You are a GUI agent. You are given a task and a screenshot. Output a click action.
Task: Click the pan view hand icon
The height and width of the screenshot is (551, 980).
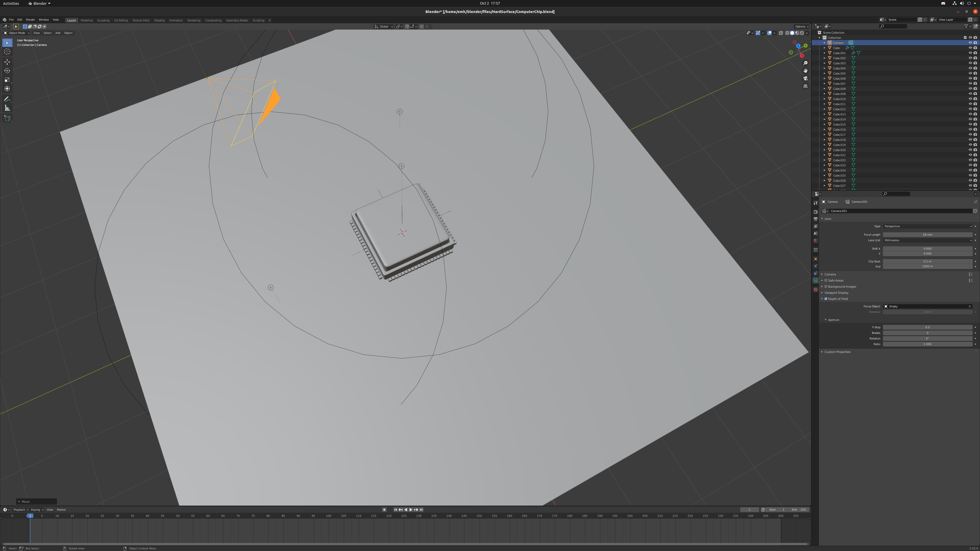click(x=805, y=71)
